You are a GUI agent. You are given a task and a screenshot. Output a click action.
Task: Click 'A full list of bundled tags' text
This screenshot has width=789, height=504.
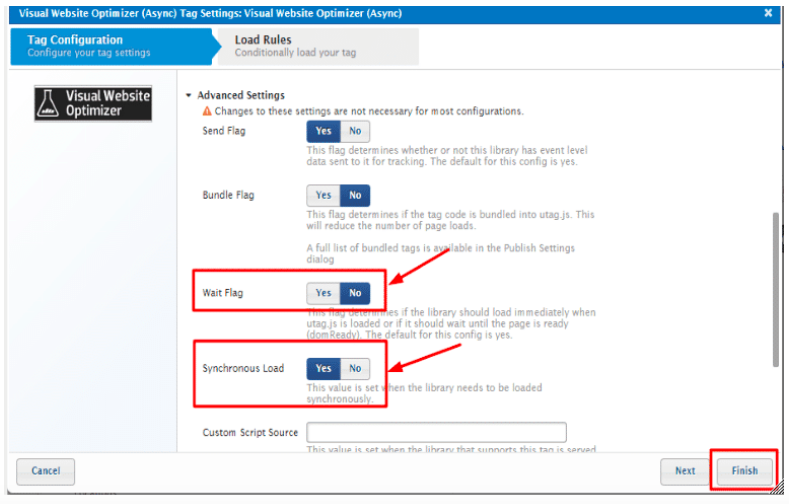pos(440,254)
